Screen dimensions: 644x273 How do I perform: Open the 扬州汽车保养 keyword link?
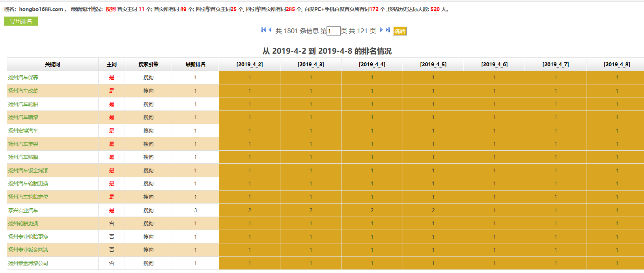point(23,78)
